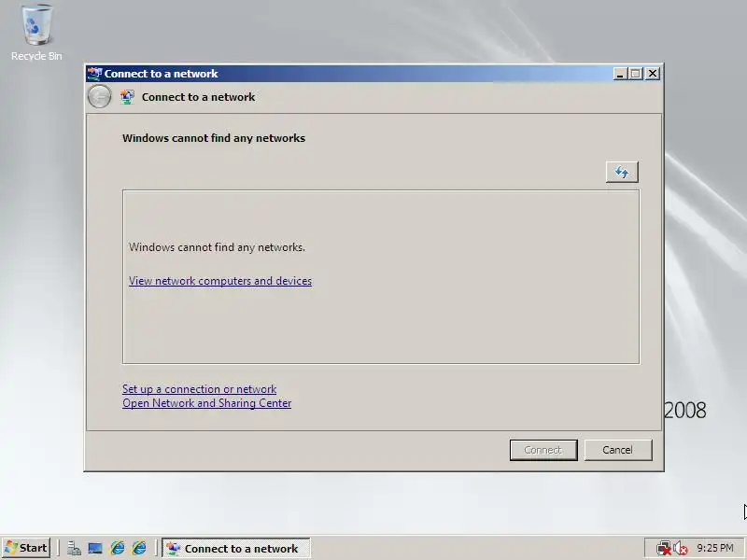
Task: Open first Internet Explorer quick launch icon
Action: 118,549
